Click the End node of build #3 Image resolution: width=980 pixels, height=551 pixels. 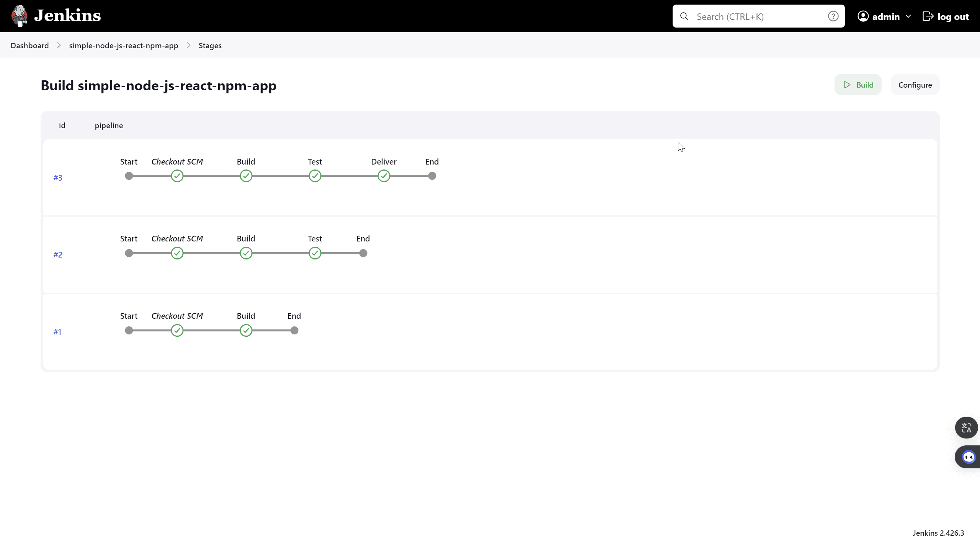point(432,176)
